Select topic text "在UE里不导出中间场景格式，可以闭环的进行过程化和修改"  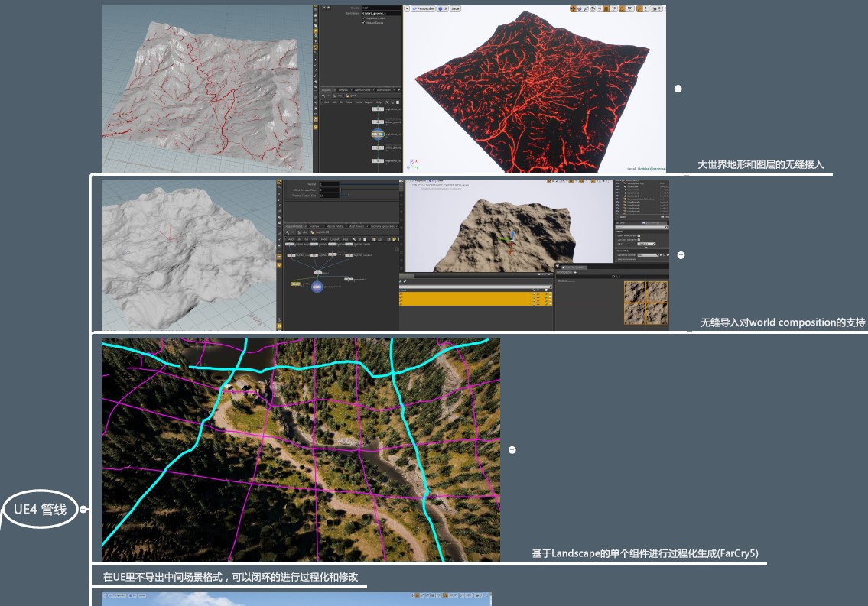[x=230, y=577]
